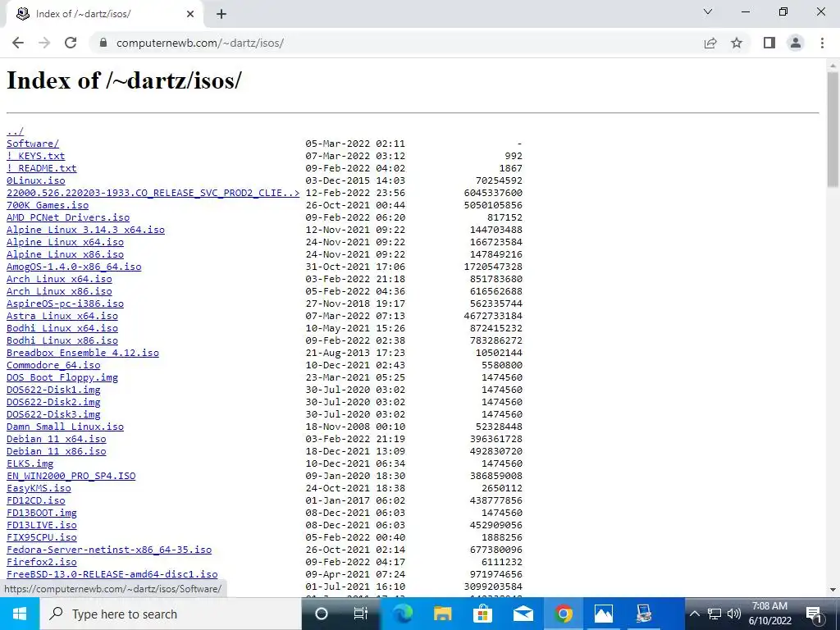Go back to the previous page
Image resolution: width=840 pixels, height=630 pixels.
(18, 43)
